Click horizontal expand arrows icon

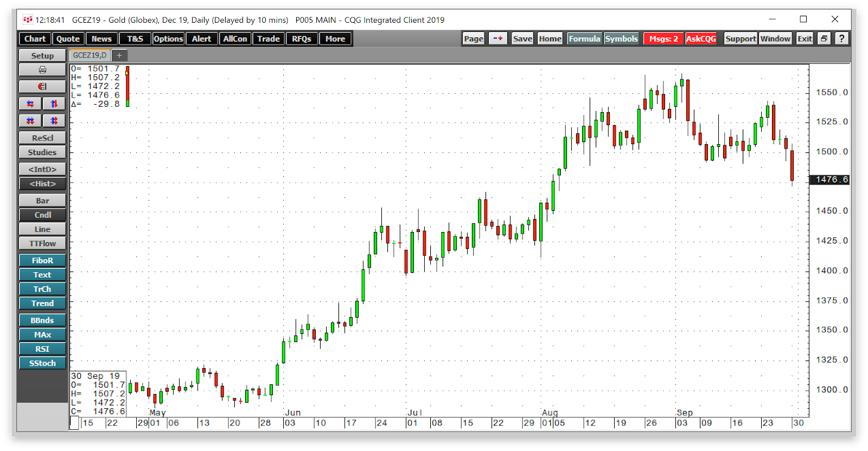30,104
